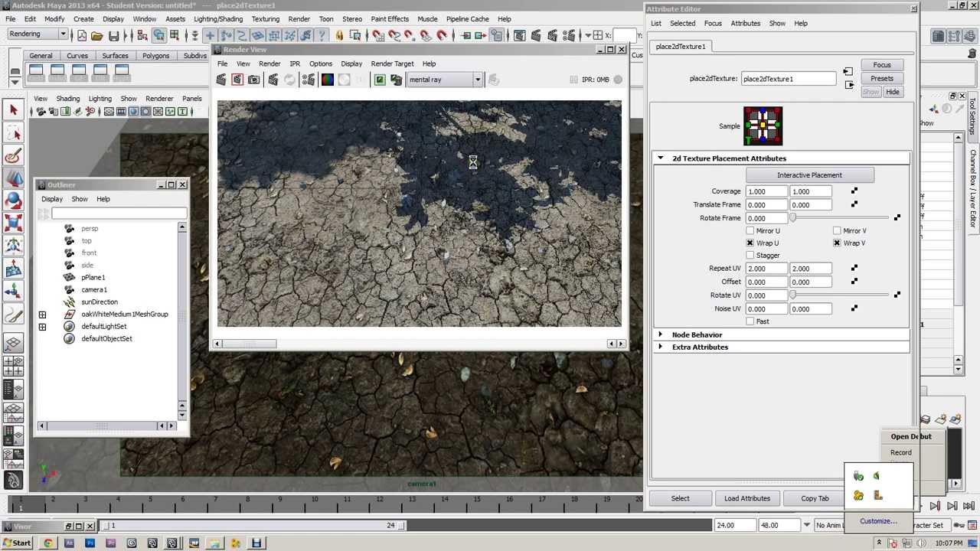980x551 pixels.
Task: Click the Presets button
Action: point(882,78)
